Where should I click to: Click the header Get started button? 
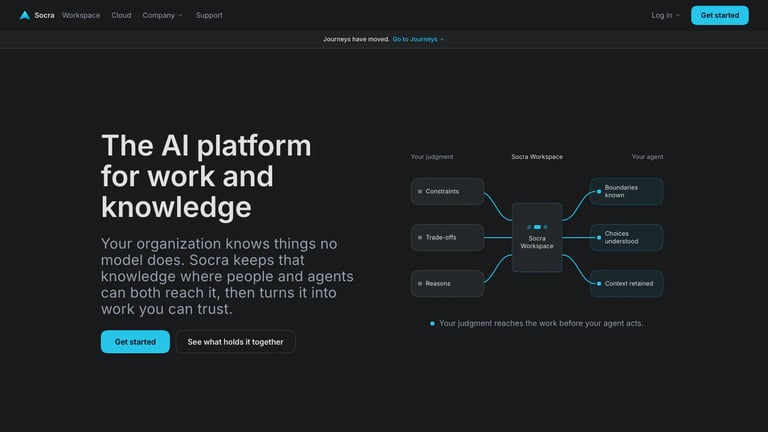click(x=720, y=15)
